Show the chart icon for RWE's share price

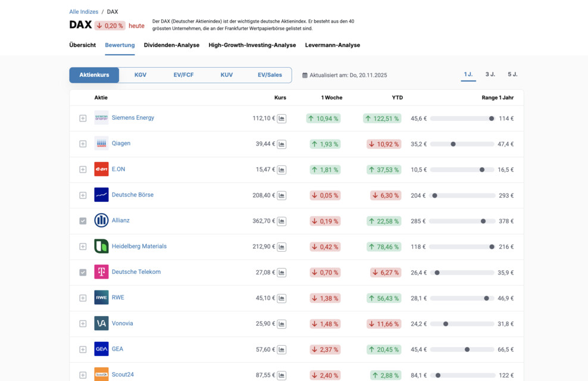click(282, 298)
